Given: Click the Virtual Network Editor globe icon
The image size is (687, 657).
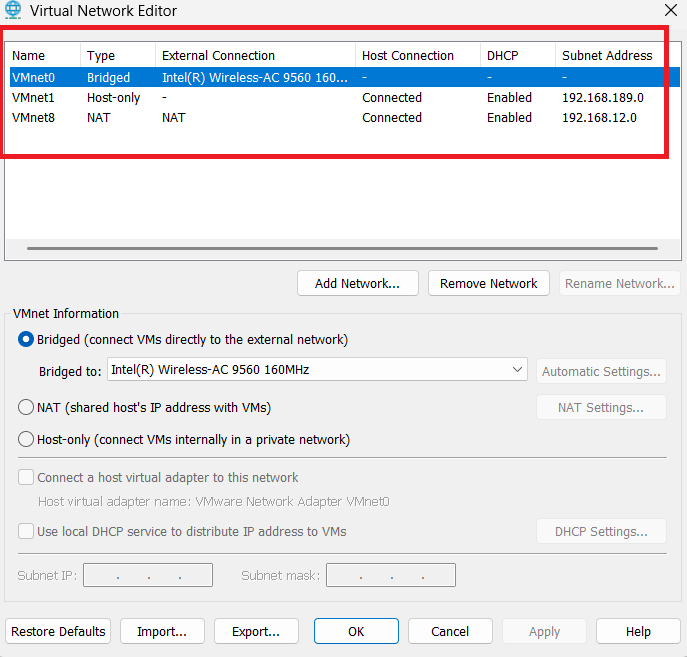Looking at the screenshot, I should point(15,11).
